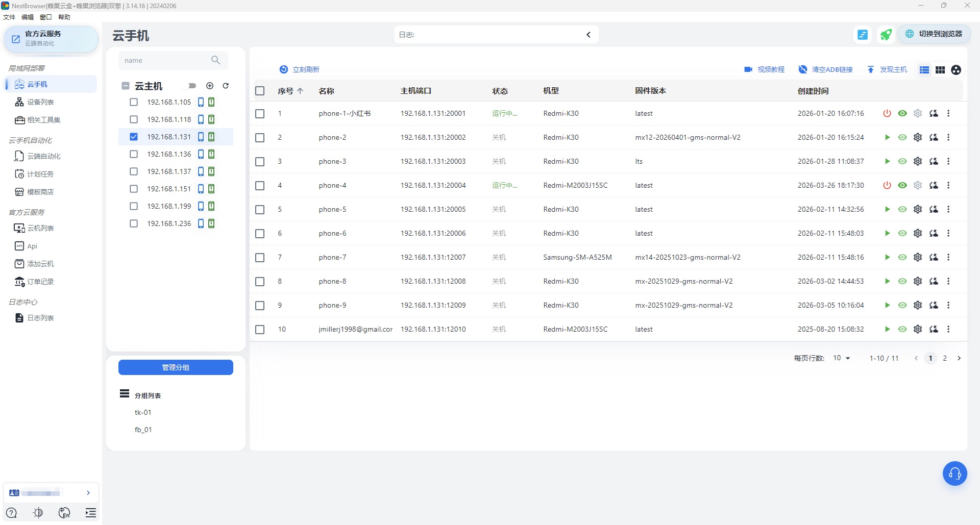Click the 管理分组 button
Viewport: 980px width, 525px height.
coord(176,367)
